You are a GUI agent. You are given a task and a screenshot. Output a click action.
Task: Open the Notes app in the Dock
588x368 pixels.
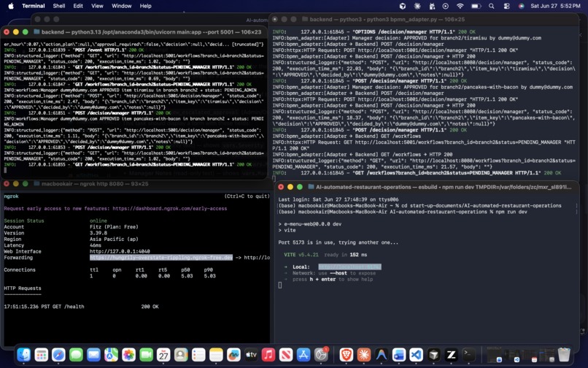[216, 354]
